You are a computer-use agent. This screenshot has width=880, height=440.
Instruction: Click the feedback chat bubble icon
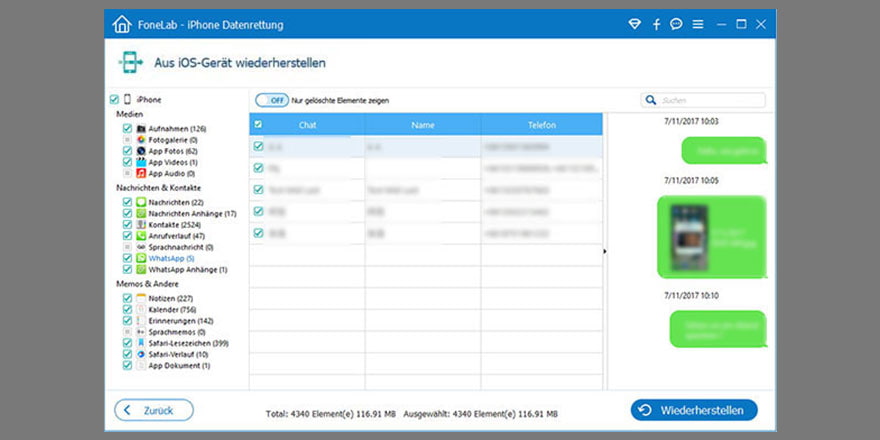point(676,24)
